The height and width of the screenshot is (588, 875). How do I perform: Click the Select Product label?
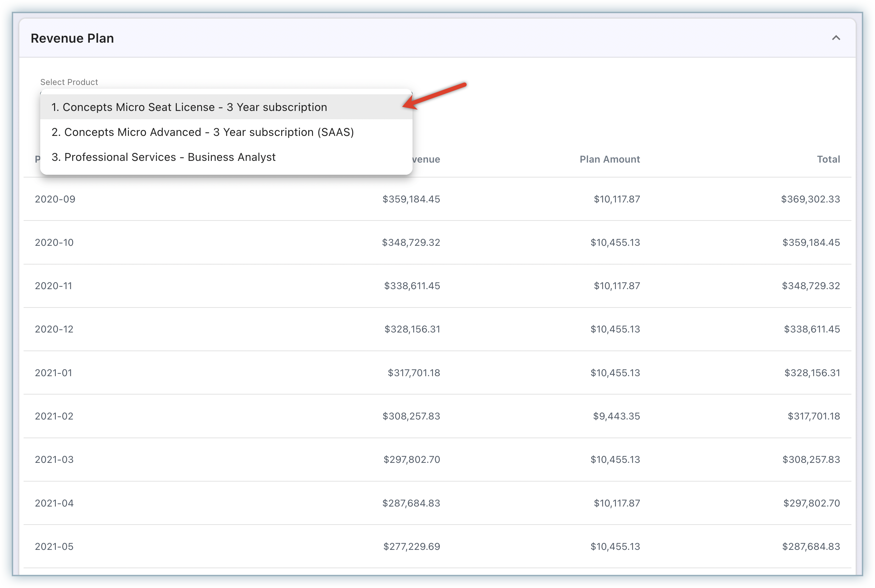(69, 82)
